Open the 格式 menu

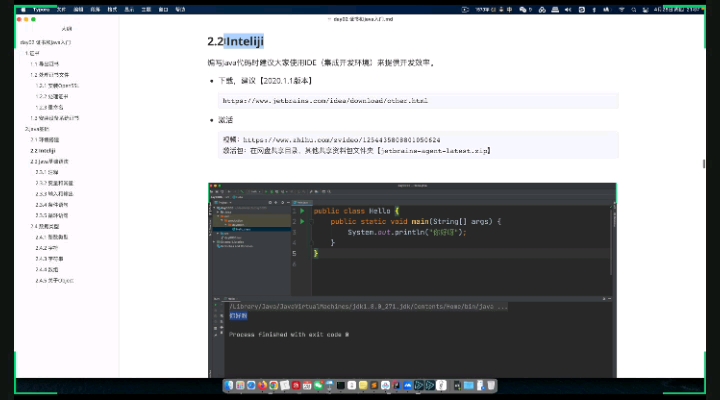[112, 10]
